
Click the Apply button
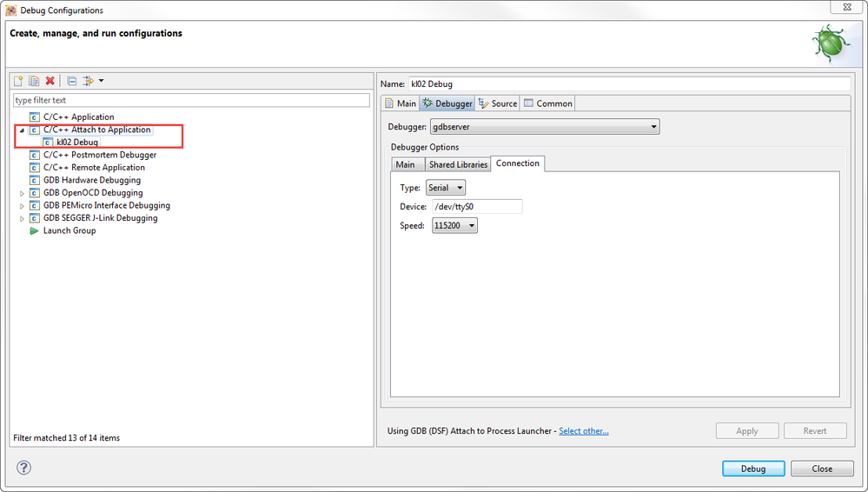[x=746, y=431]
